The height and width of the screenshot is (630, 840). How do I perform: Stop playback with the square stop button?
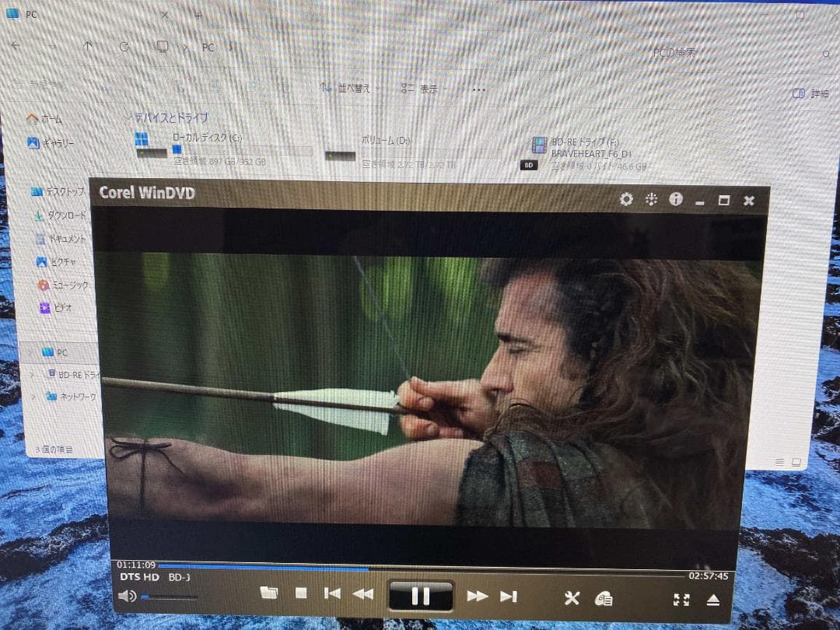click(301, 593)
